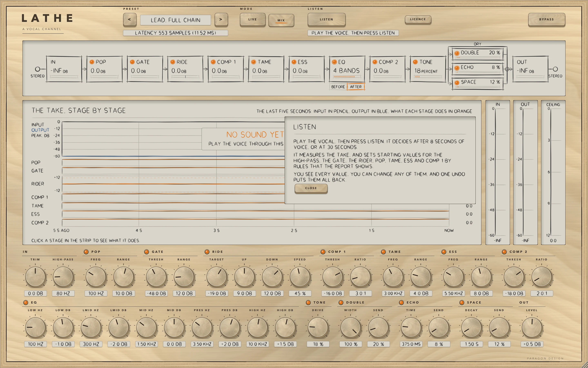Screen dimensions: 588x368
Task: Click the OUT LEVEL value +0.5 DB
Action: point(532,344)
